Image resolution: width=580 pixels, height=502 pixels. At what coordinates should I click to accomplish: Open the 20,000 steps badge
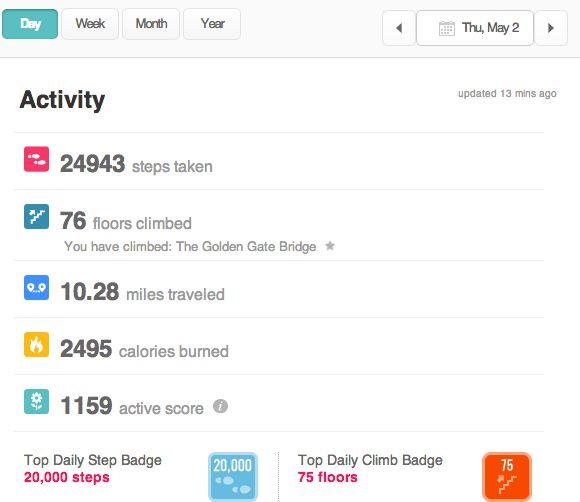pyautogui.click(x=233, y=477)
